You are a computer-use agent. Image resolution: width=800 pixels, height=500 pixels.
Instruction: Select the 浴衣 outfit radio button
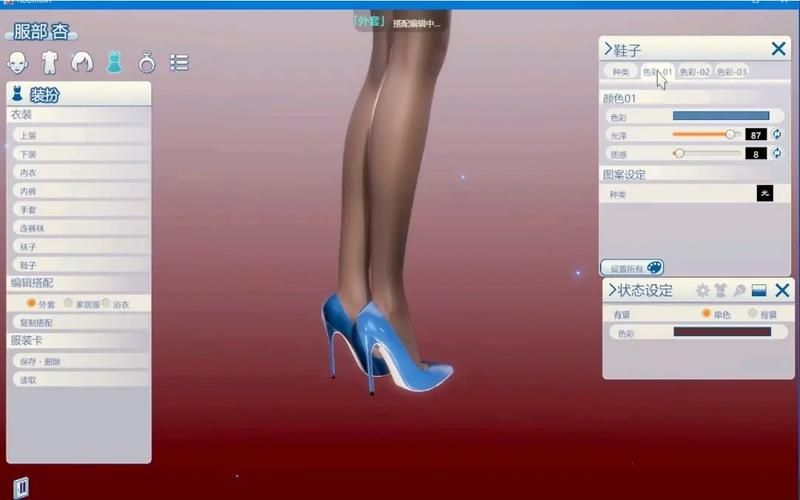coord(106,302)
